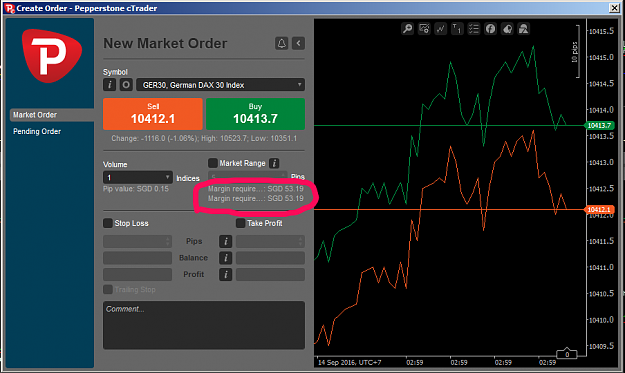This screenshot has height=373, width=625.
Task: Switch to the Pending Order tab
Action: point(37,131)
